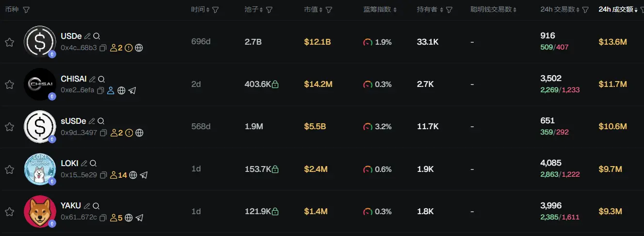
Task: Open the sUSDe token name link
Action: point(73,121)
